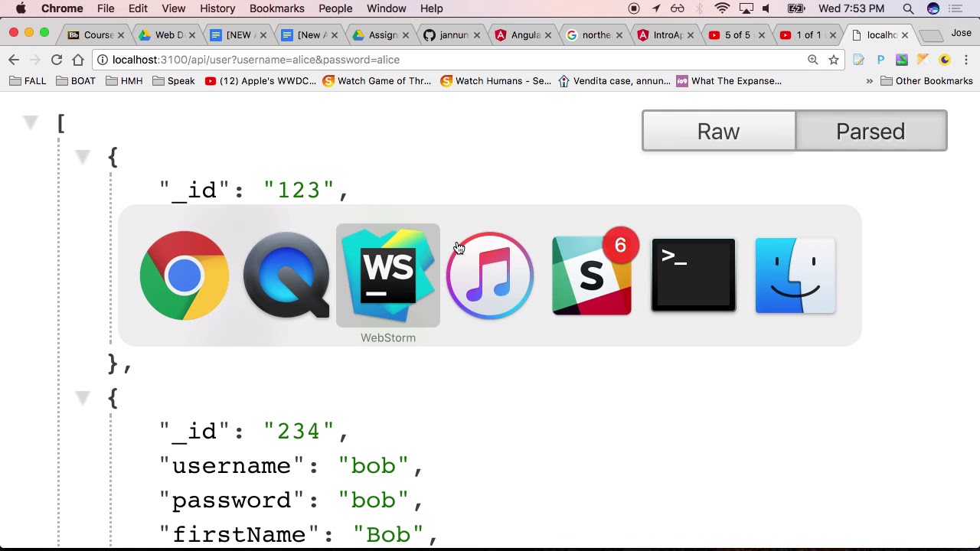The image size is (980, 551).
Task: Click the AirPlay display icon
Action: pyautogui.click(x=745, y=8)
